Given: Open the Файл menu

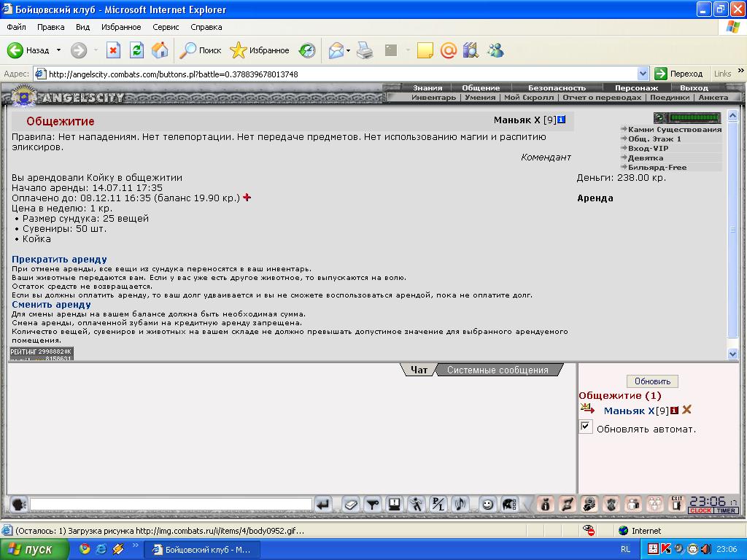Looking at the screenshot, I should point(16,27).
